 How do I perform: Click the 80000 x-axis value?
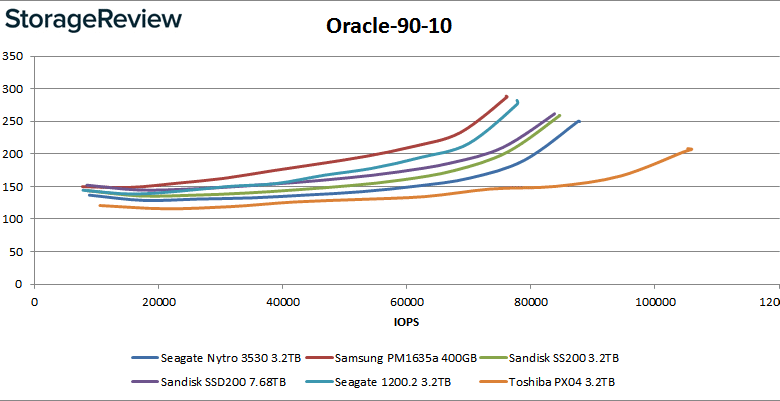tap(530, 301)
